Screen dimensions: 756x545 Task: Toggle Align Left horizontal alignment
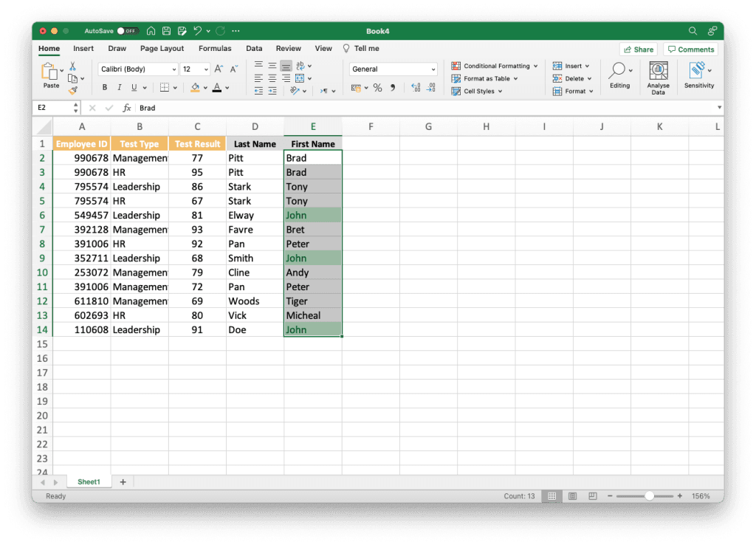259,78
